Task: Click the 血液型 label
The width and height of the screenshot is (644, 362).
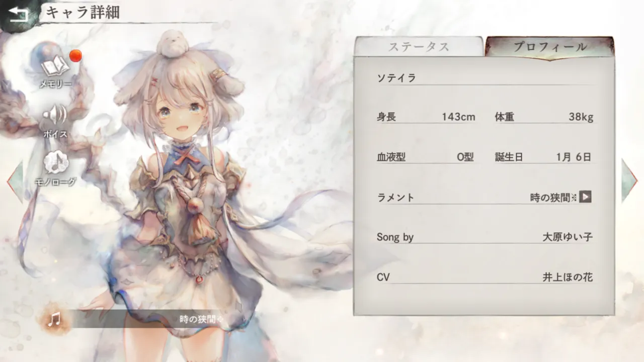Action: tap(391, 157)
